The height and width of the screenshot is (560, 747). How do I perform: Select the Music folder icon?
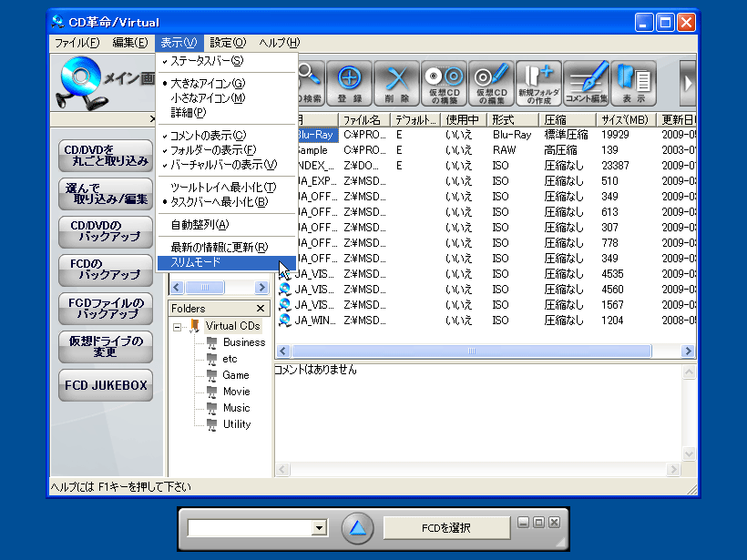tap(212, 408)
